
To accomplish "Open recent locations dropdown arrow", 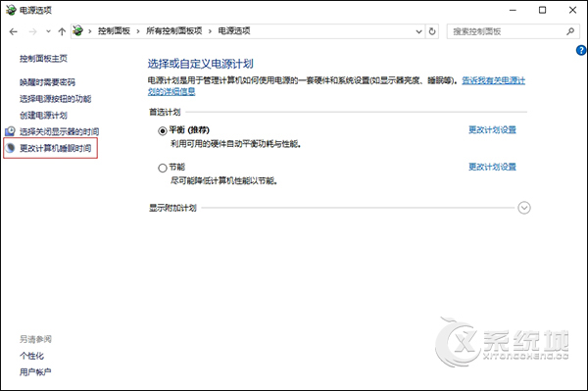I will pyautogui.click(x=48, y=32).
